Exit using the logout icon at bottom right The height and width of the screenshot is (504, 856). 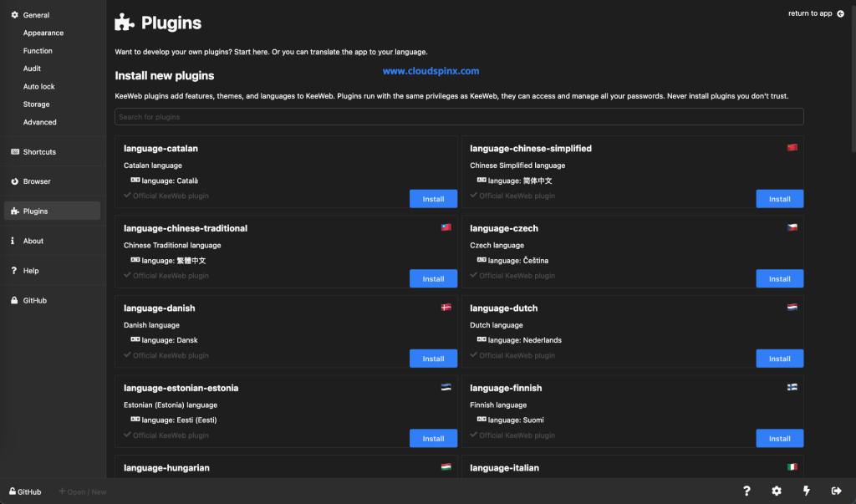tap(835, 491)
